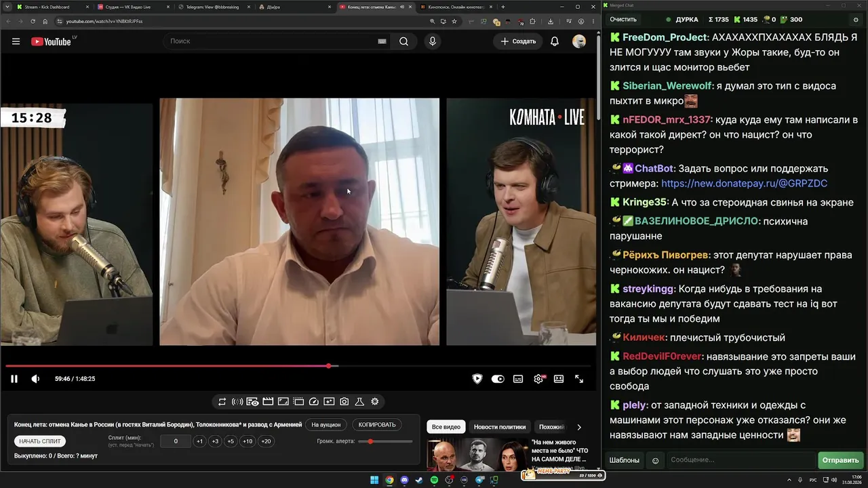The image size is (868, 488).
Task: Open the emoji picker in chat
Action: coord(655,461)
